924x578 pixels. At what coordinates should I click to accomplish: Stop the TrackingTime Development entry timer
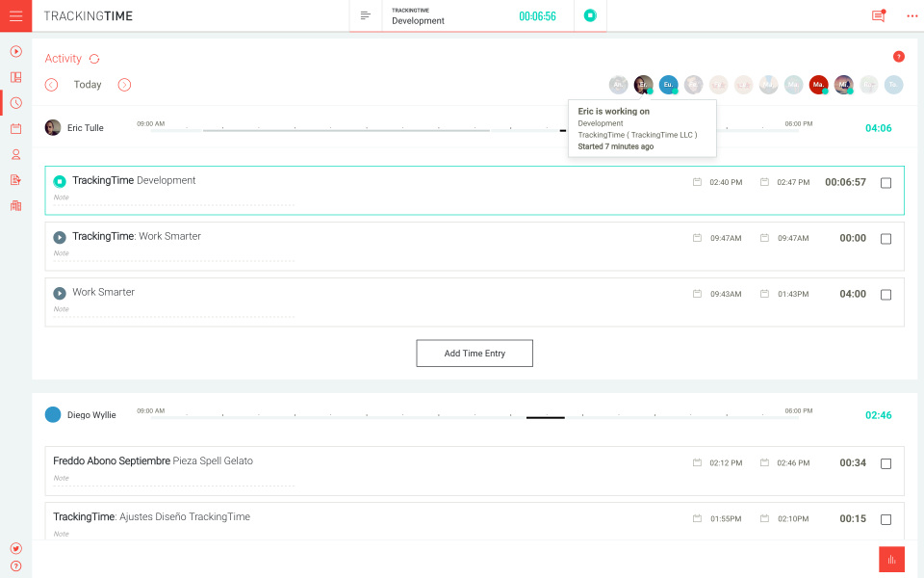[x=60, y=181]
